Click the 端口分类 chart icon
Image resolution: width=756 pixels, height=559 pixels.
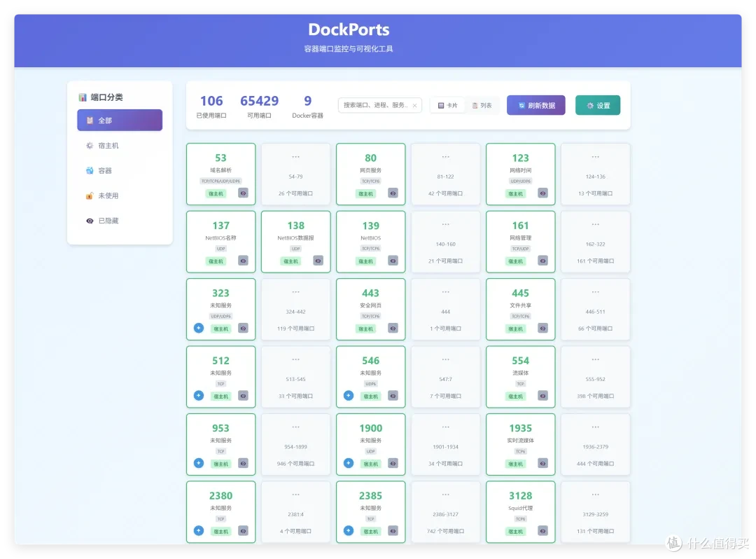point(83,97)
